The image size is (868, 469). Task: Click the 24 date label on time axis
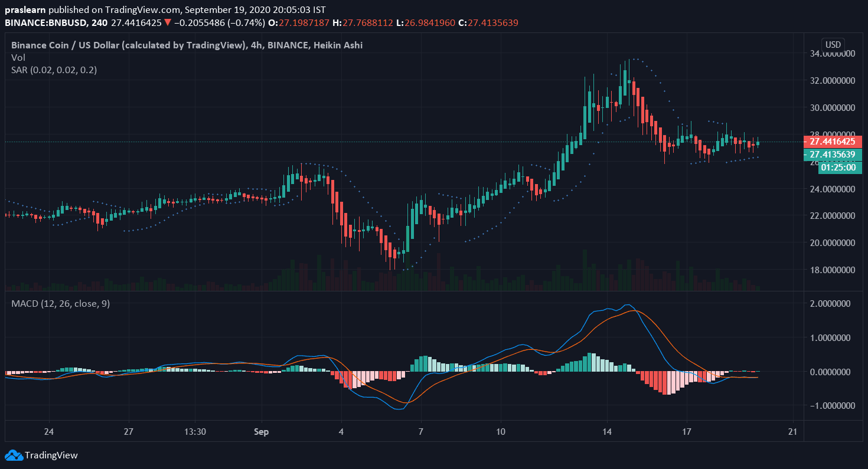coord(49,432)
